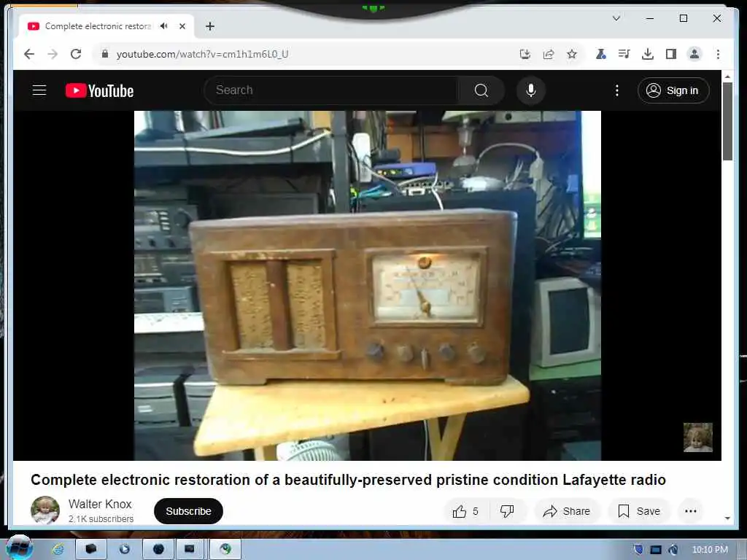747x560 pixels.
Task: Open security shield tray icon
Action: (x=639, y=550)
